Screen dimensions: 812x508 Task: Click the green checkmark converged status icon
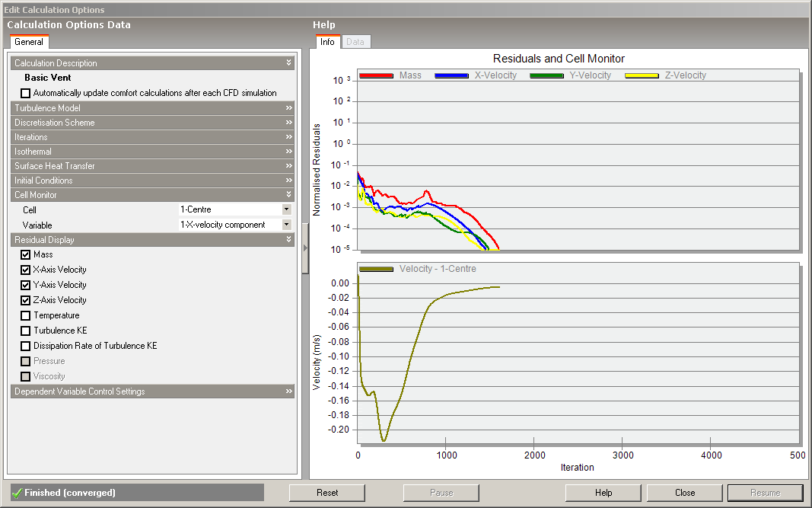[x=17, y=493]
